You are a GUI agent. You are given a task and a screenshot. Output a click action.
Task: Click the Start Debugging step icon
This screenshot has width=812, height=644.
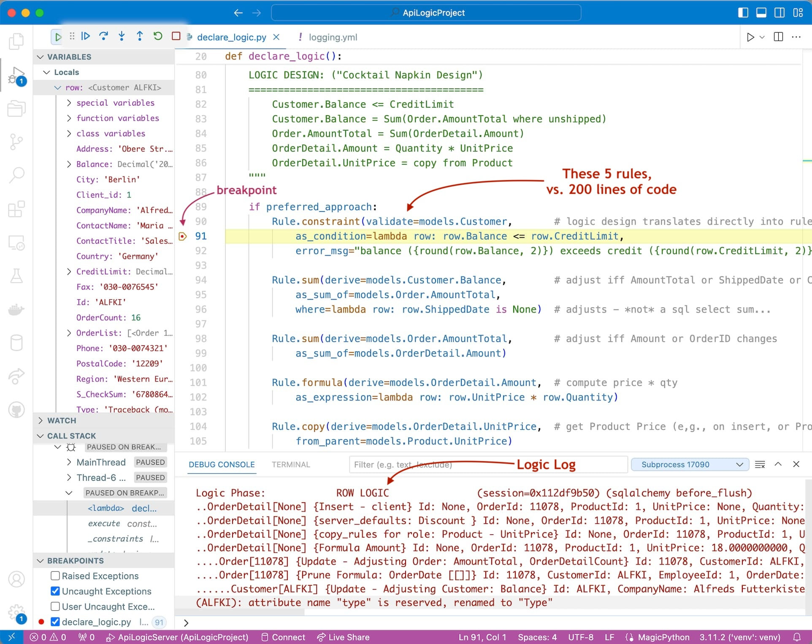pyautogui.click(x=57, y=37)
